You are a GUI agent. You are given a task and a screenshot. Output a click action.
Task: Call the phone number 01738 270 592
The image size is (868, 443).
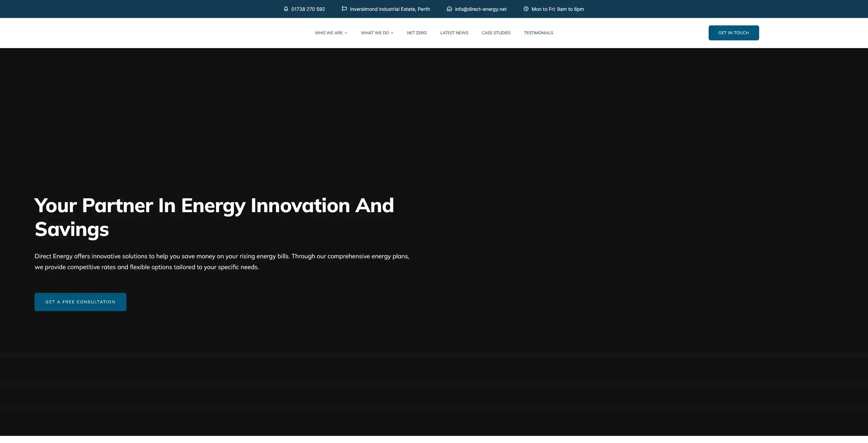point(308,9)
